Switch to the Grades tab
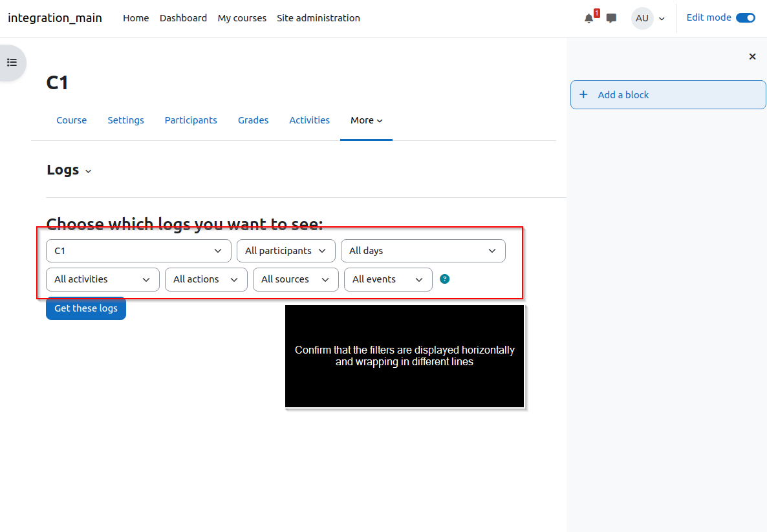The image size is (767, 532). coord(253,120)
